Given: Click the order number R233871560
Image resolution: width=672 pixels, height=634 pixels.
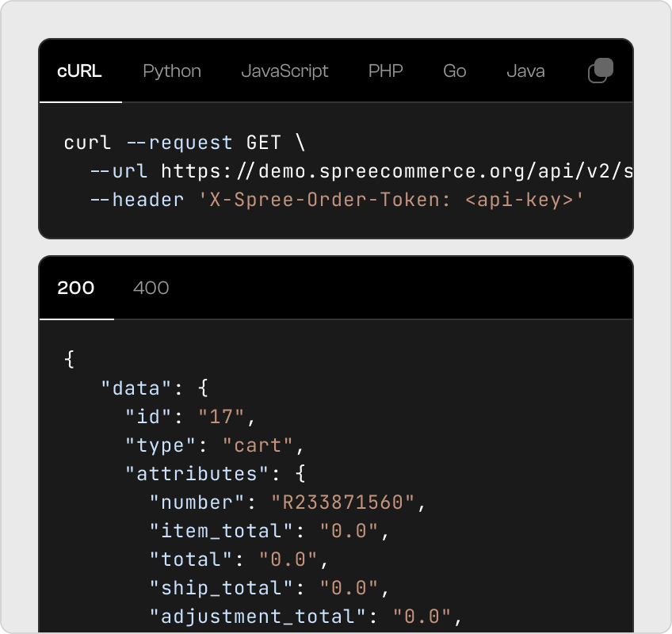Looking at the screenshot, I should tap(343, 502).
